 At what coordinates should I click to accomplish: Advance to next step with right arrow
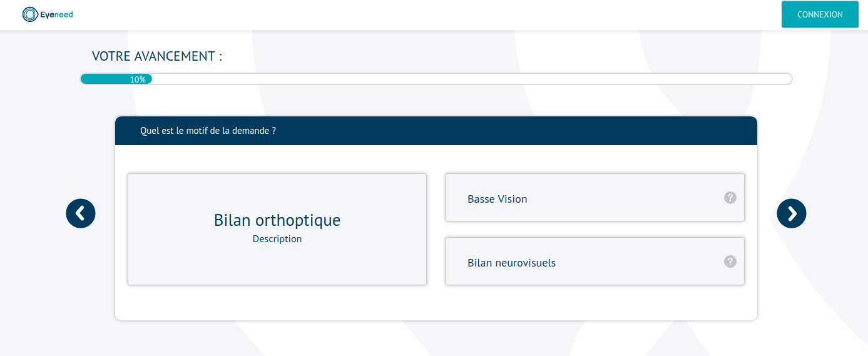[792, 213]
